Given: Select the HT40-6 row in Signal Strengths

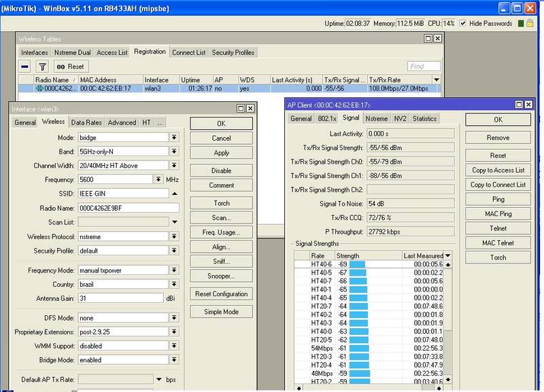Looking at the screenshot, I should coord(369,264).
